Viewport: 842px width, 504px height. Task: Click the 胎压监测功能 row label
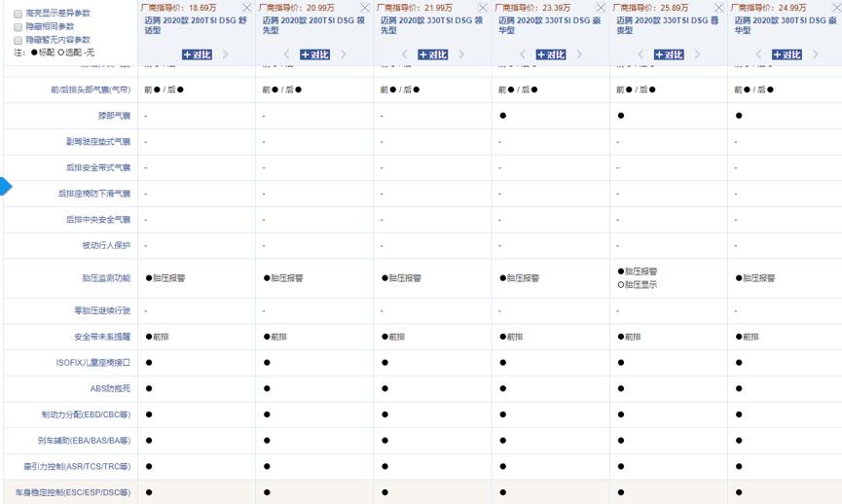pyautogui.click(x=106, y=278)
